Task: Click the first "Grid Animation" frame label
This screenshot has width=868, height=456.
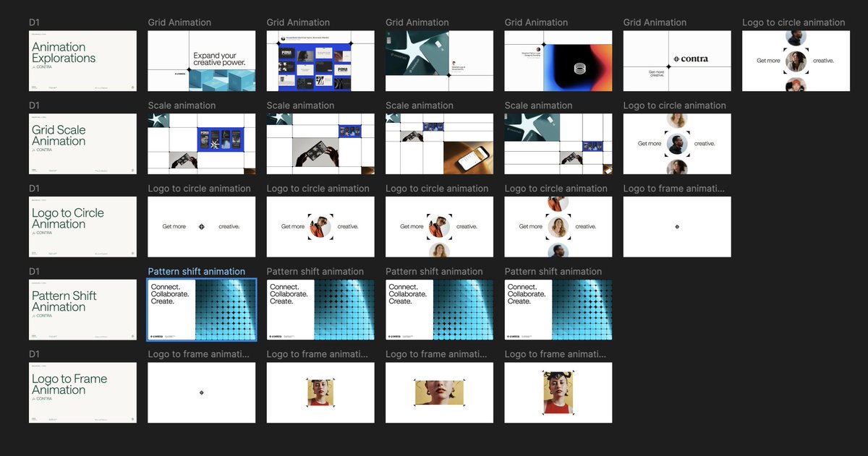Action: (179, 22)
